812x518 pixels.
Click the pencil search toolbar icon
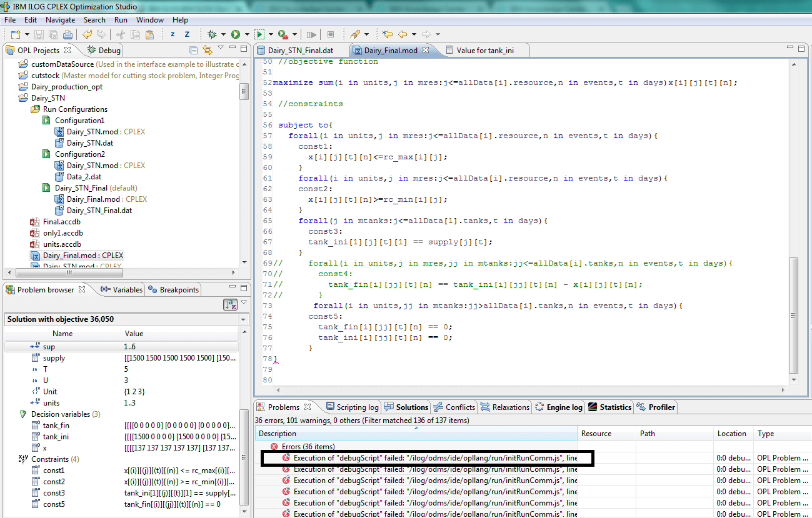point(355,34)
